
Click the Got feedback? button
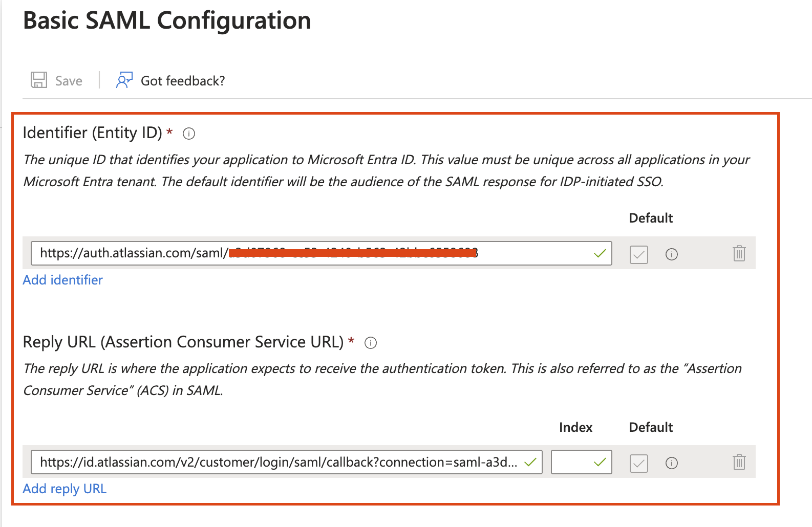pyautogui.click(x=171, y=80)
